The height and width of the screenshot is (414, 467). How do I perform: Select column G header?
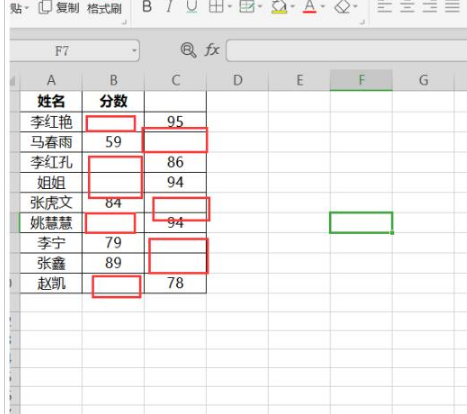coord(423,80)
